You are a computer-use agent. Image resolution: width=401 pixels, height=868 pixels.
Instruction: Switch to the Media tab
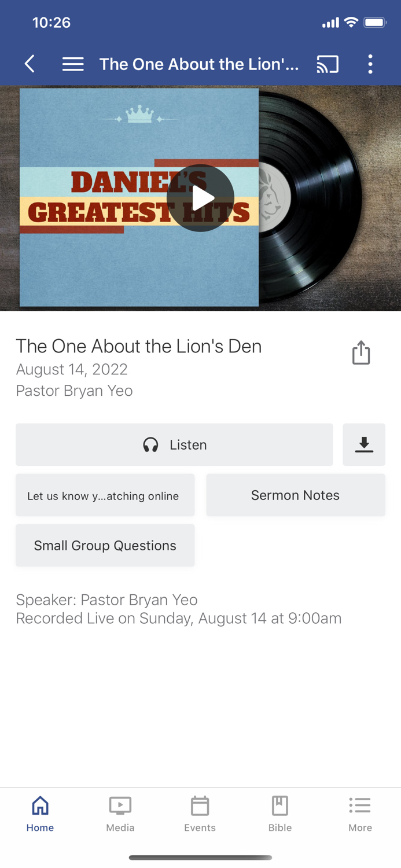[120, 805]
